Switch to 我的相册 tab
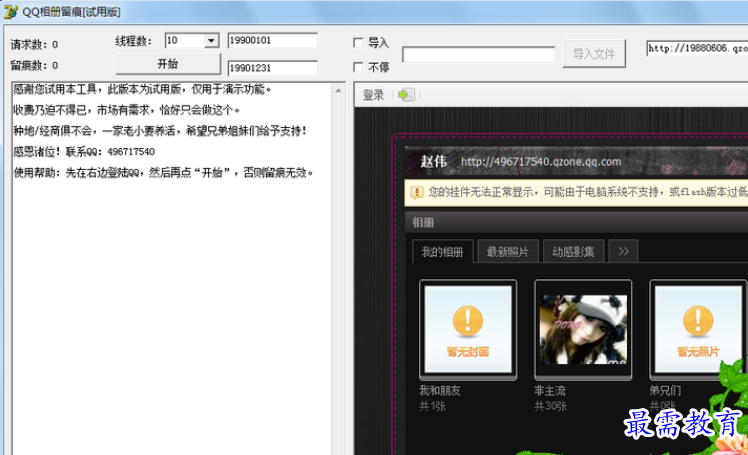The image size is (748, 455). (442, 251)
